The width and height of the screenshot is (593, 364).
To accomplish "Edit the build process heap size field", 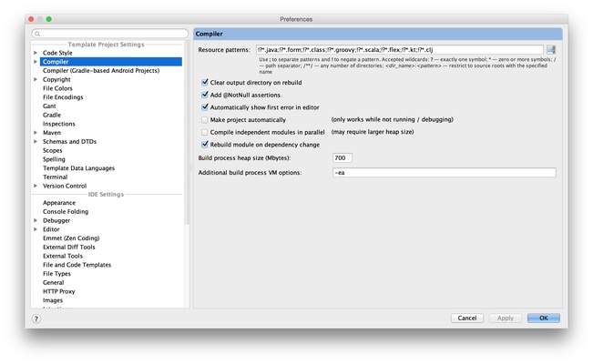I will click(x=343, y=158).
